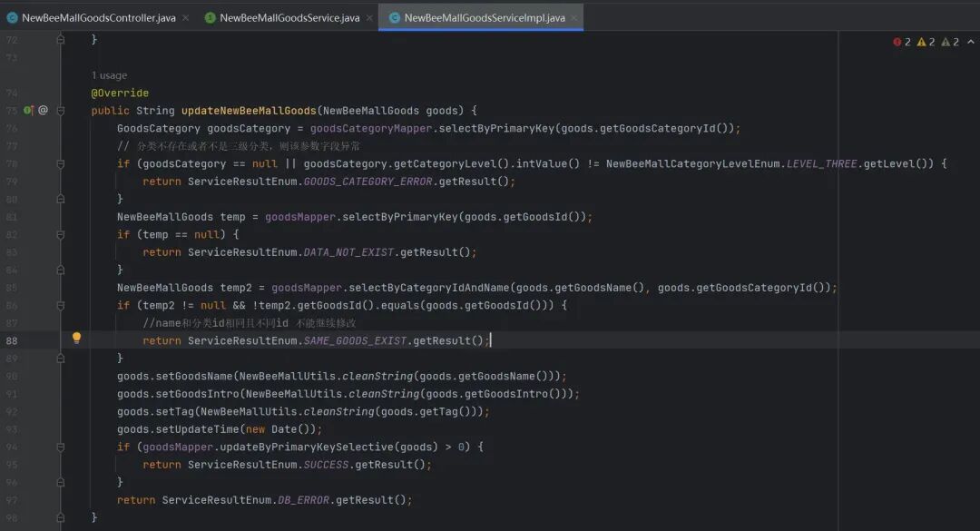Collapse the if block fold marker on line 94
Screen dimensions: 980x531
61,447
